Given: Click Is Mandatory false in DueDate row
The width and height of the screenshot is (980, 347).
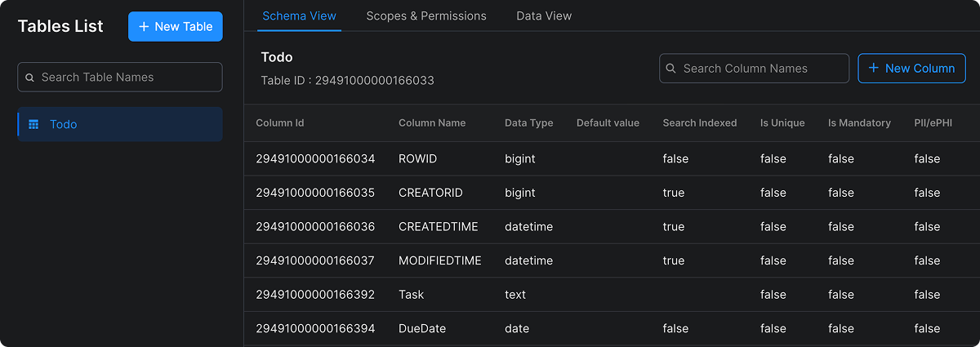Looking at the screenshot, I should tap(841, 328).
